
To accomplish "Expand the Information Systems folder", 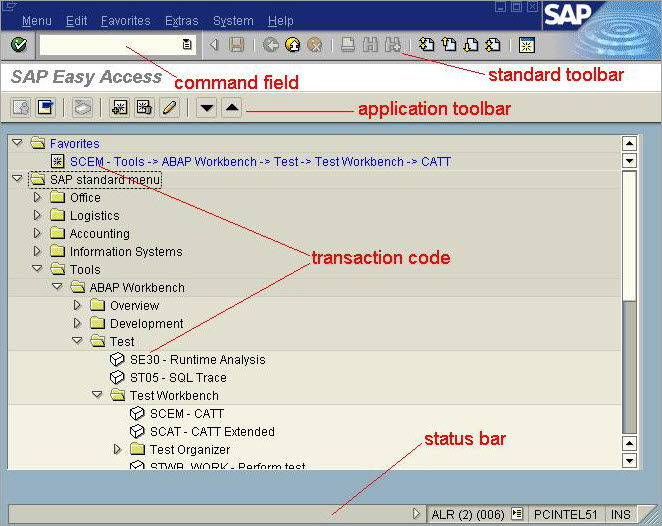I will [37, 251].
